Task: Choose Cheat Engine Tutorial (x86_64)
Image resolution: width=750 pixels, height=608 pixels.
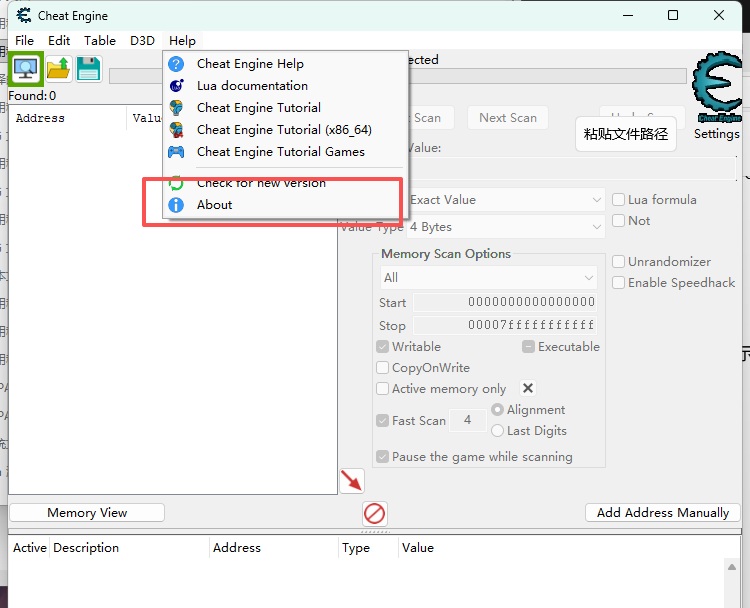Action: point(285,130)
